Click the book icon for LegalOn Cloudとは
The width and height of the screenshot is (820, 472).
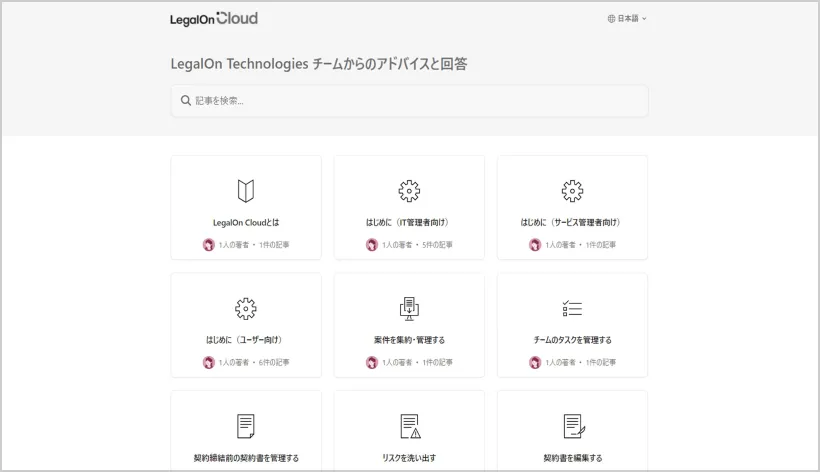coord(246,190)
